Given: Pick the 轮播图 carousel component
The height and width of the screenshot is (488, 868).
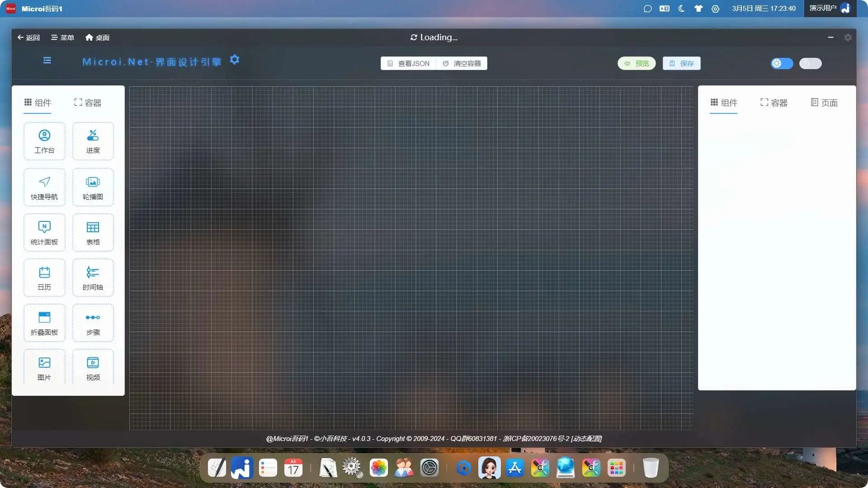Looking at the screenshot, I should point(93,188).
